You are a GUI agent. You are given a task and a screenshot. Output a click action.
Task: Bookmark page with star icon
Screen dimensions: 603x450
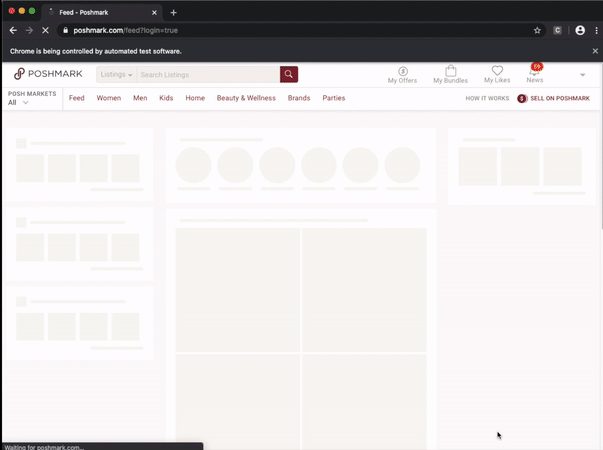(x=537, y=31)
